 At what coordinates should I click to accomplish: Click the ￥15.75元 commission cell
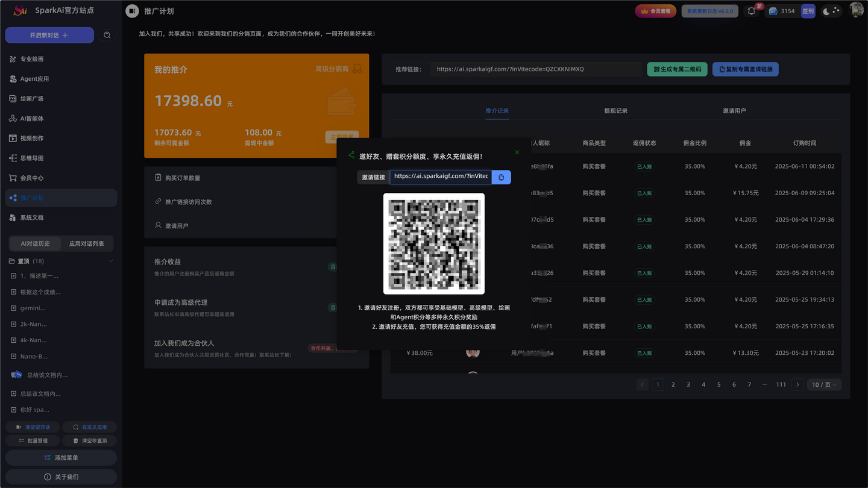pyautogui.click(x=746, y=193)
